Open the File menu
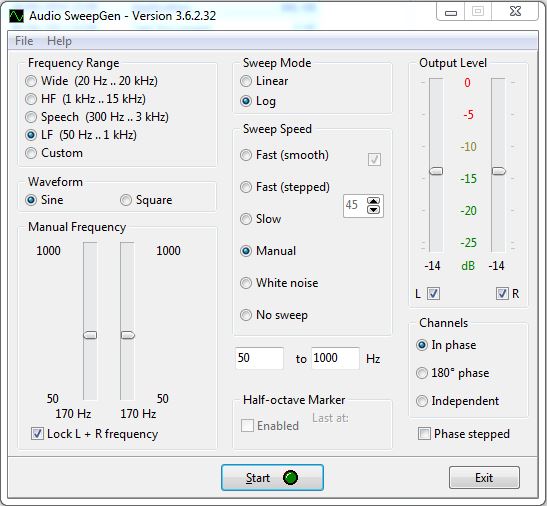Viewport: 547px width, 506px height. [x=24, y=41]
